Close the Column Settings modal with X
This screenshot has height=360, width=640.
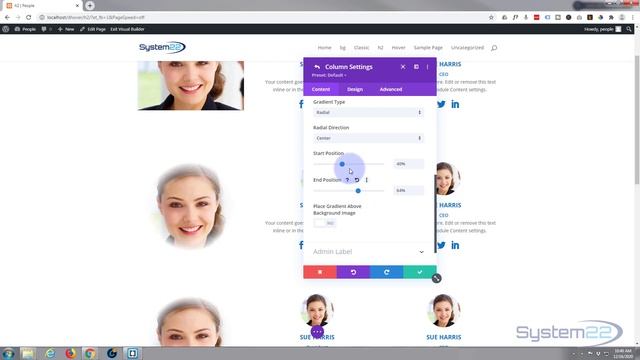tap(403, 67)
